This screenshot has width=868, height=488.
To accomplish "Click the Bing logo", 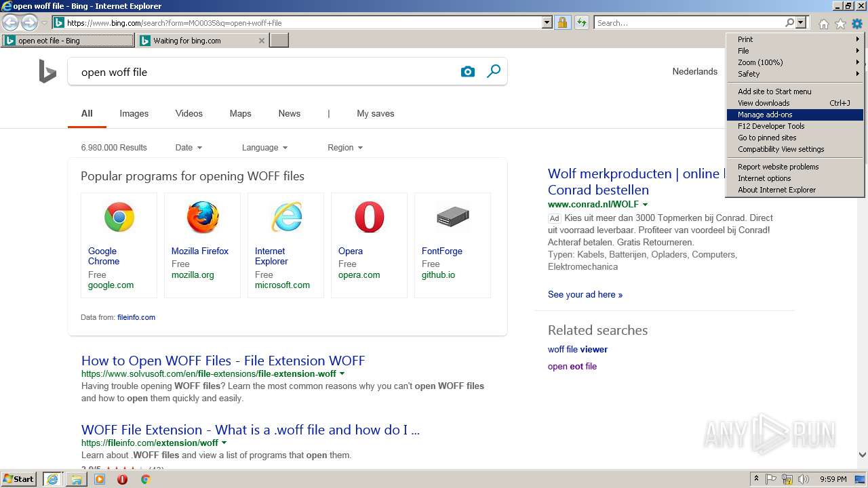I will point(47,71).
